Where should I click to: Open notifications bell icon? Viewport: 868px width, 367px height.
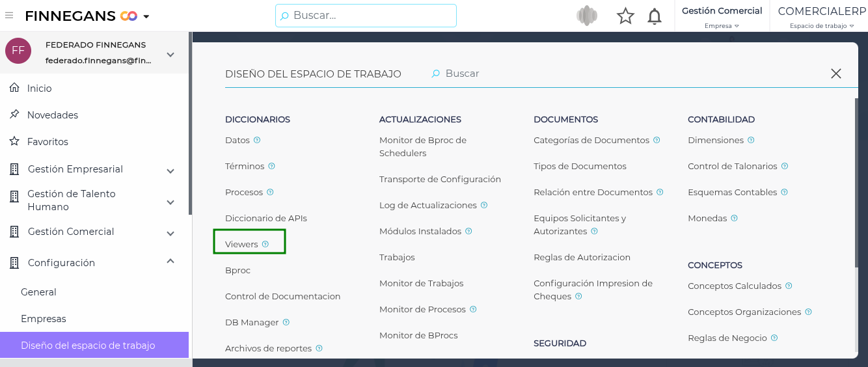[x=655, y=16]
